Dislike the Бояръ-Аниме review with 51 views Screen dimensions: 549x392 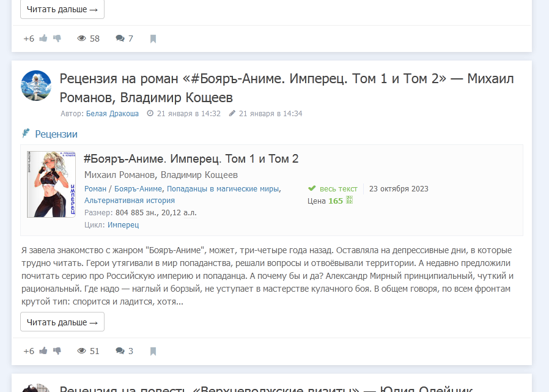click(57, 351)
